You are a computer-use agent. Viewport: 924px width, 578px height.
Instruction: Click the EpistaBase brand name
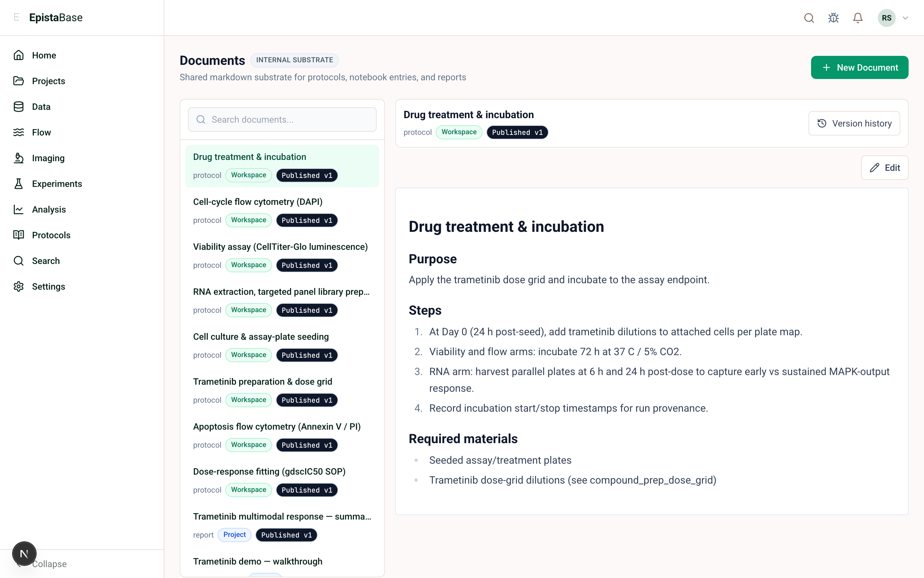[56, 17]
